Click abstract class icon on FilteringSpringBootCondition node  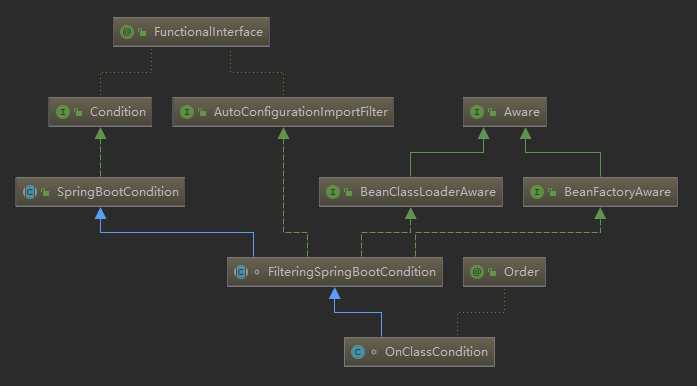click(x=241, y=272)
